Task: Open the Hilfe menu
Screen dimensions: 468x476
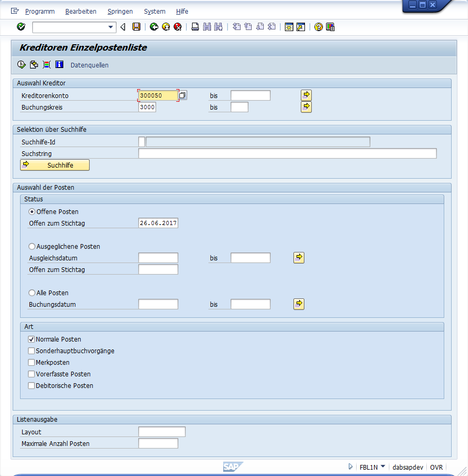Action: [x=182, y=11]
